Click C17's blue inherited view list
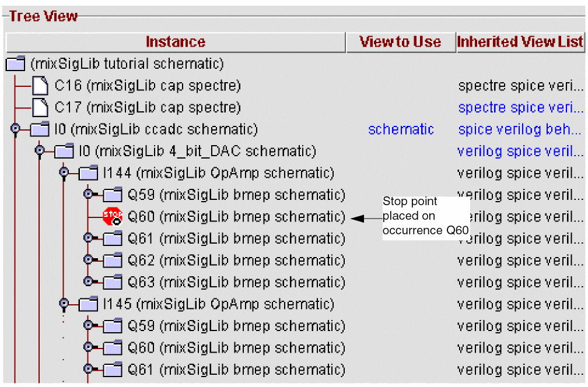Screen dimensions: 588x387 pyautogui.click(x=520, y=108)
